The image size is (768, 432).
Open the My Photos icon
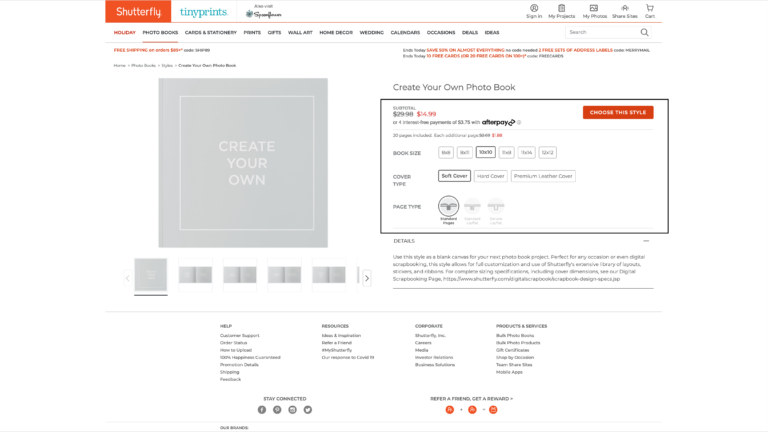click(594, 8)
